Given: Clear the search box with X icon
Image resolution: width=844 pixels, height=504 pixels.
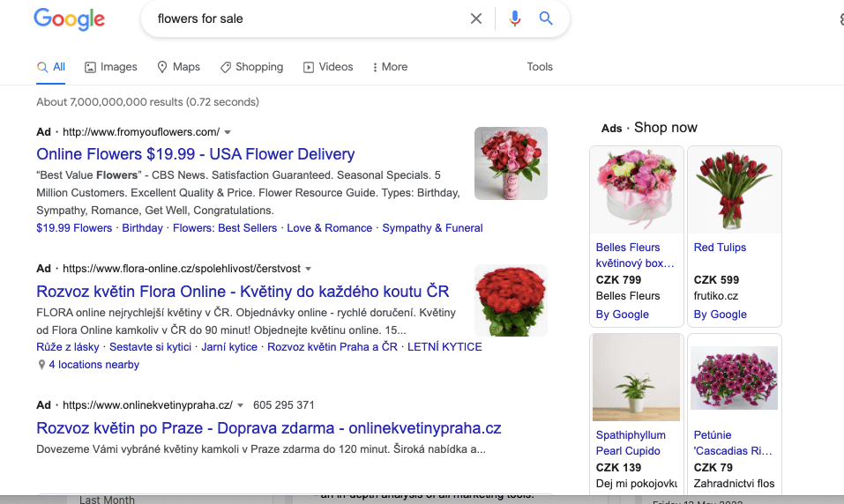Looking at the screenshot, I should [476, 19].
